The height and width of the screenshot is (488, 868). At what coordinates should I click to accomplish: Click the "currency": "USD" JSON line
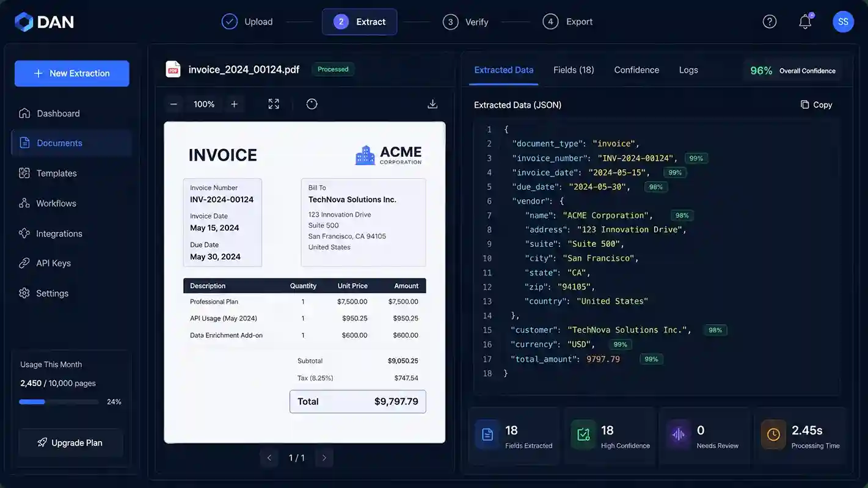(x=553, y=344)
